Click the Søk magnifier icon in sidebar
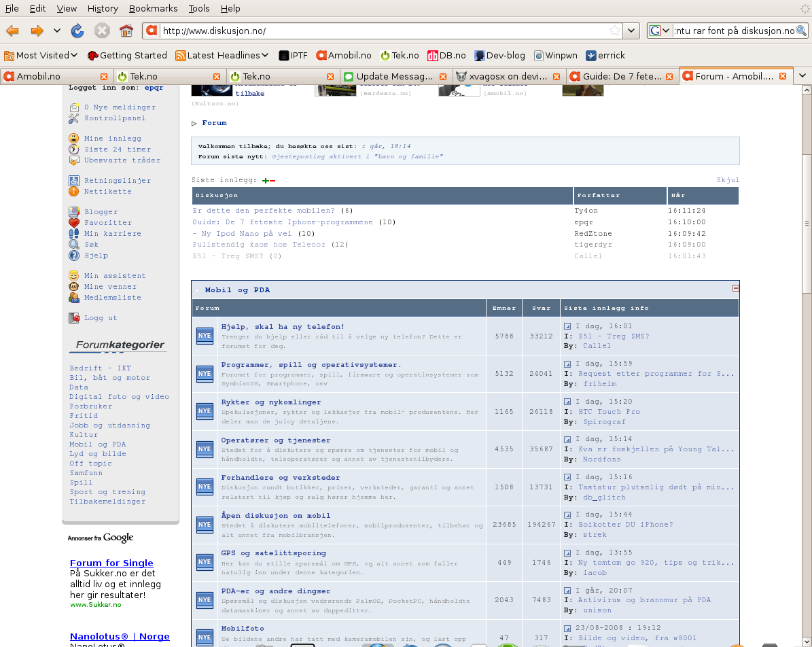812x647 pixels. click(x=74, y=245)
